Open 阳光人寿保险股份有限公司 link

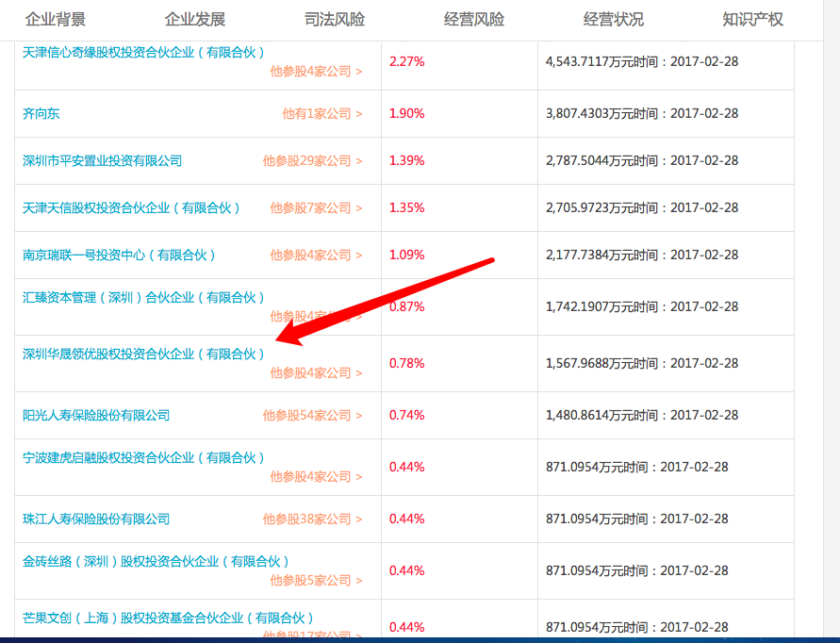coord(96,415)
